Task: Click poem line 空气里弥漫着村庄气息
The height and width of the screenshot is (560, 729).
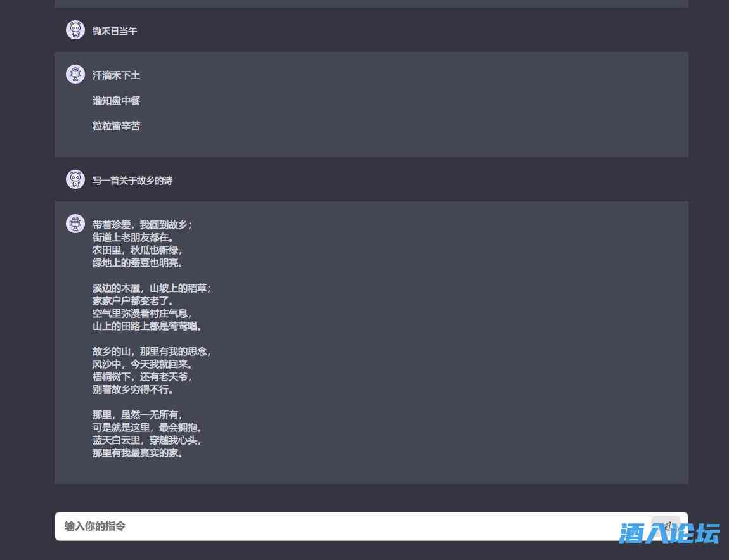Action: tap(142, 314)
